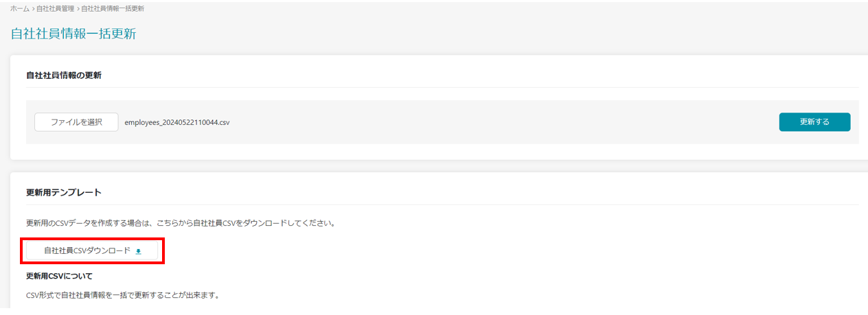868x315 pixels.
Task: Click the first breadcrumb separator after ホーム
Action: click(x=34, y=8)
